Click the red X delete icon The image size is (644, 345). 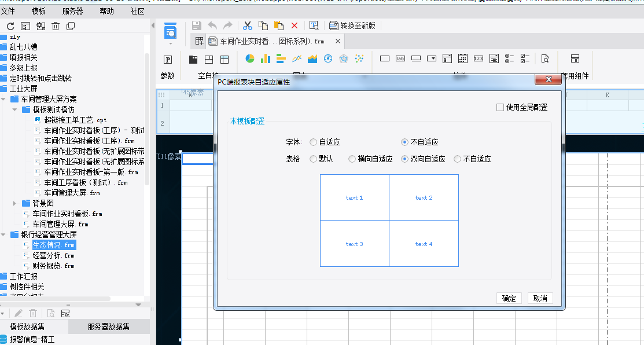295,25
